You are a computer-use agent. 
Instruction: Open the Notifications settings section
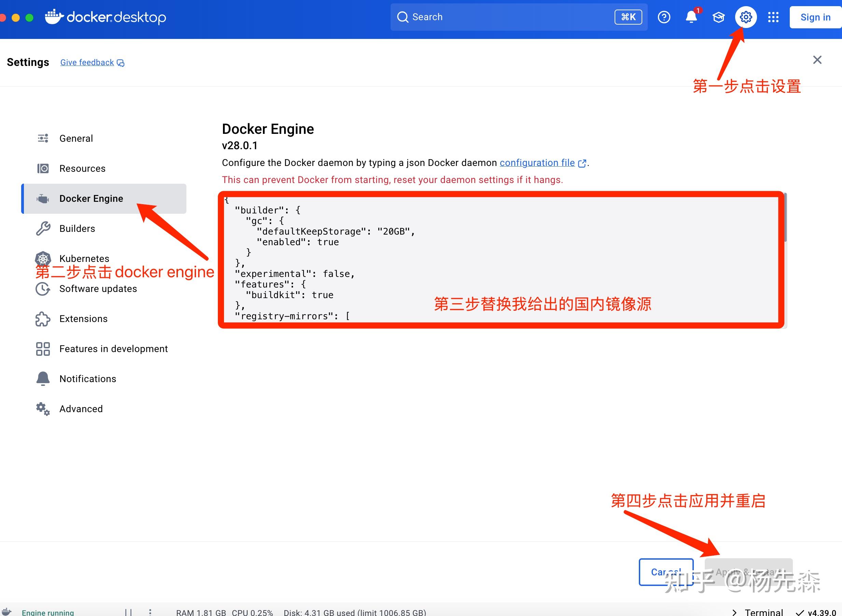88,378
